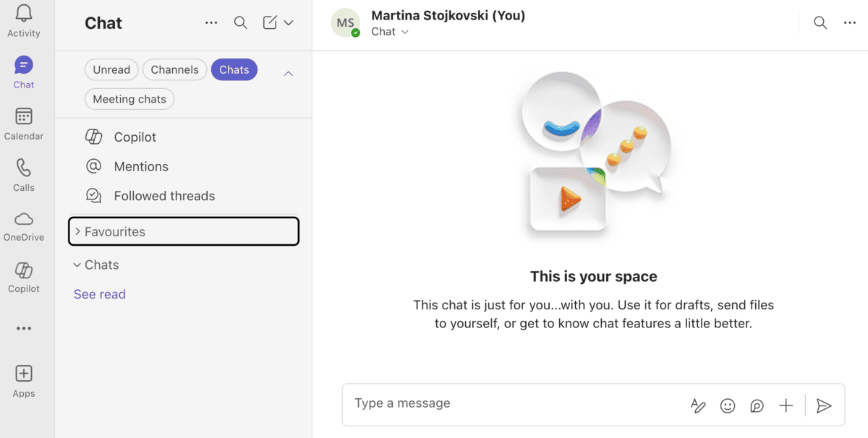Switch to the Channels filter
This screenshot has height=438, width=868.
[x=174, y=69]
